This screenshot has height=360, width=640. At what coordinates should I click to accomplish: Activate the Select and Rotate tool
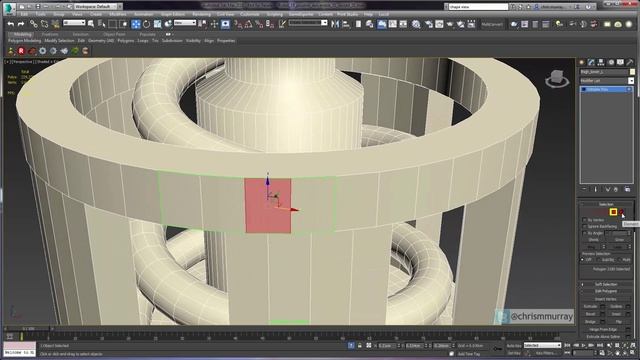[x=147, y=24]
